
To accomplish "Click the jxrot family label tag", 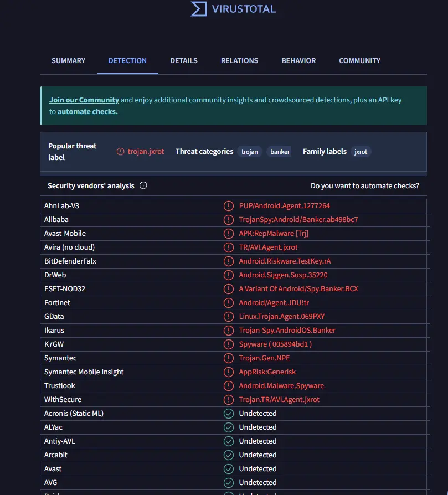I will [361, 152].
